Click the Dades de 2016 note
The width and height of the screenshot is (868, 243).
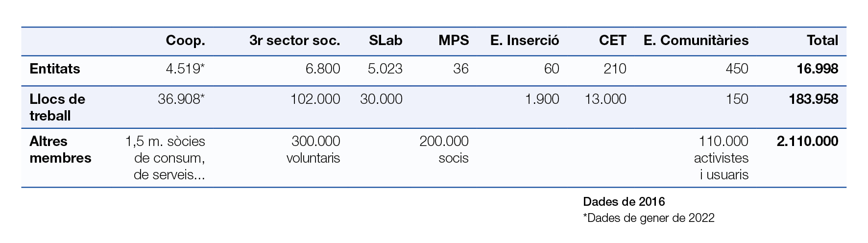(624, 201)
